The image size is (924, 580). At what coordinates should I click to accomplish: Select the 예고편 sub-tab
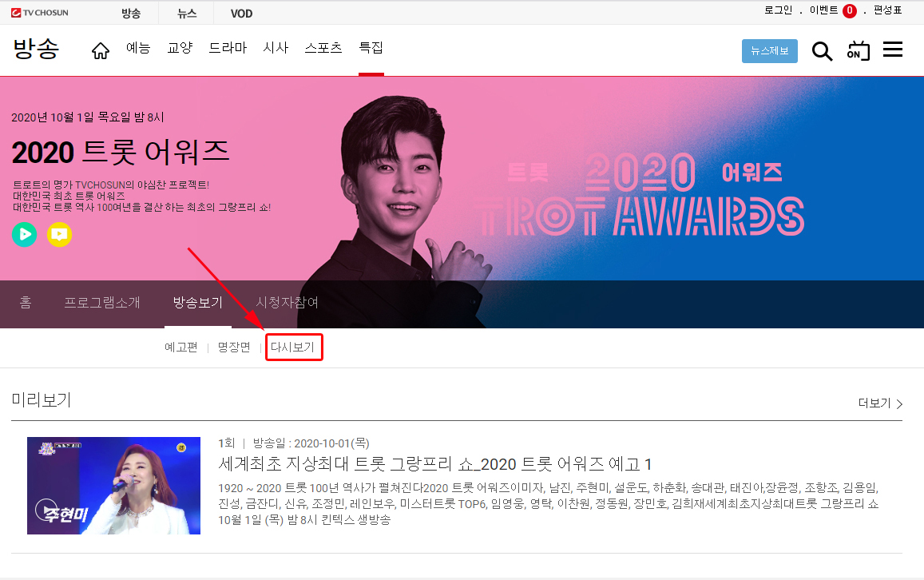[181, 348]
